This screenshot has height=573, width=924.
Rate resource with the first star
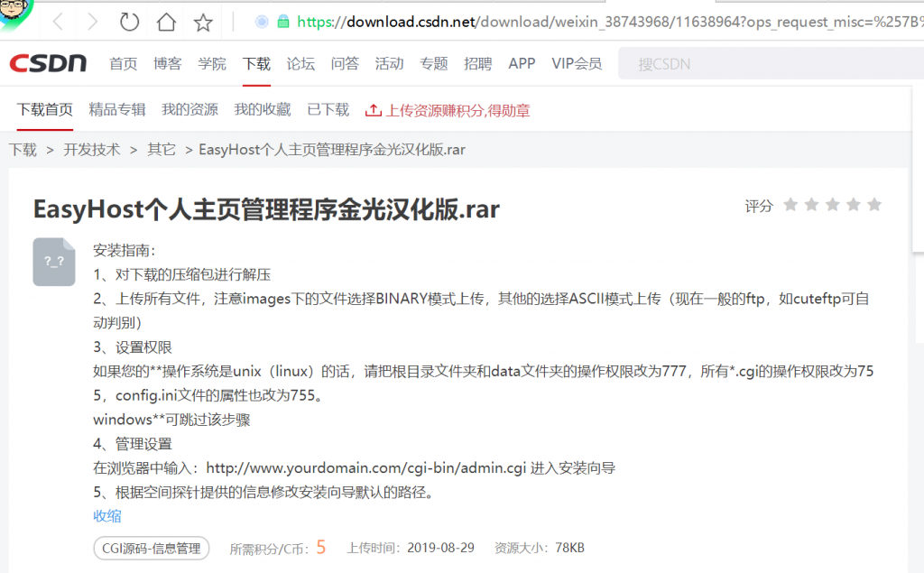pos(790,205)
